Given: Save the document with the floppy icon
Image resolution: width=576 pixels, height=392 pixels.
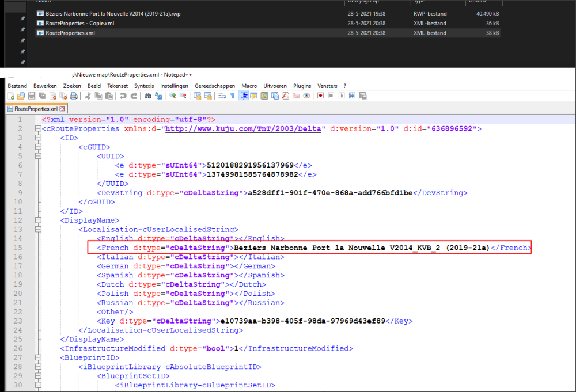Looking at the screenshot, I should coord(31,96).
